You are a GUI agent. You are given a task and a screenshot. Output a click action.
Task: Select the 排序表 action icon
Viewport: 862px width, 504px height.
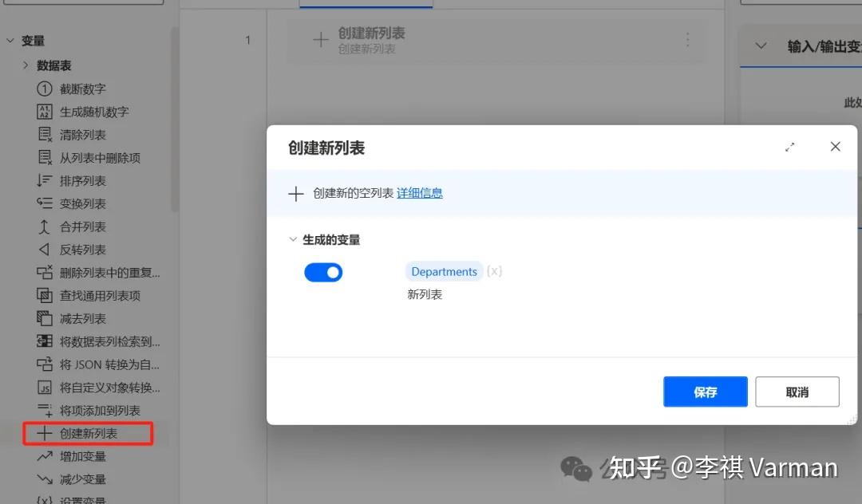coord(44,180)
